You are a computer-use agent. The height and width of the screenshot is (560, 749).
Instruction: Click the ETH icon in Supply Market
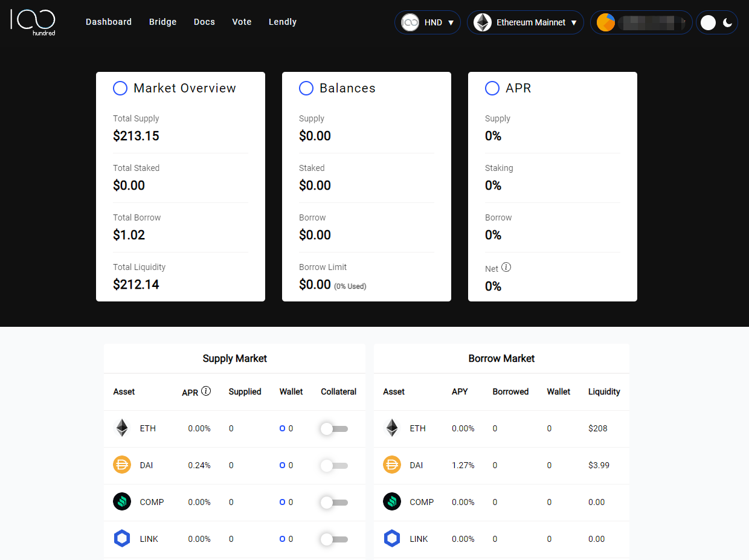click(122, 428)
